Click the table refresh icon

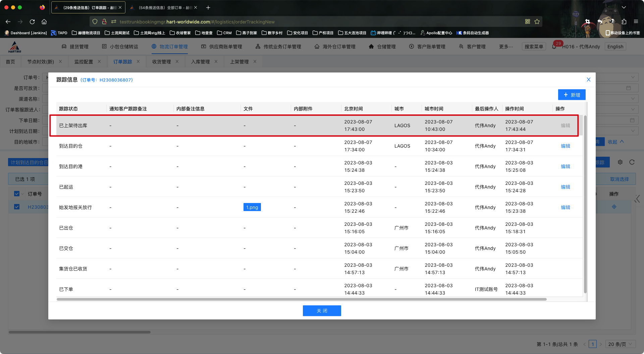pos(632,162)
